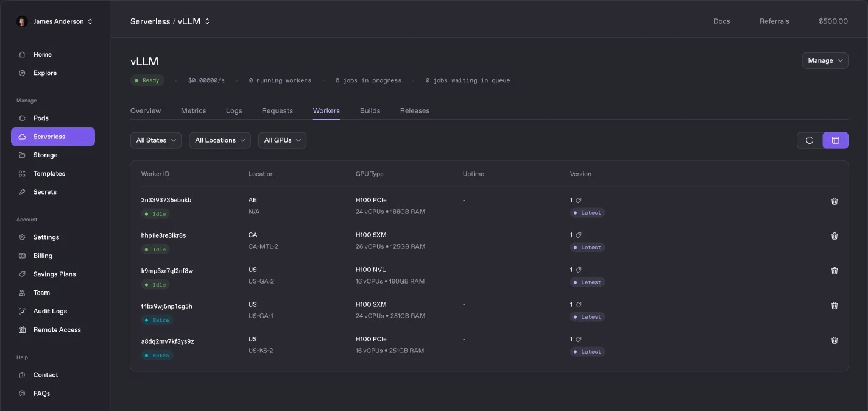Screen dimensions: 868x411
Task: Click the Pods icon in sidebar
Action: coord(22,118)
